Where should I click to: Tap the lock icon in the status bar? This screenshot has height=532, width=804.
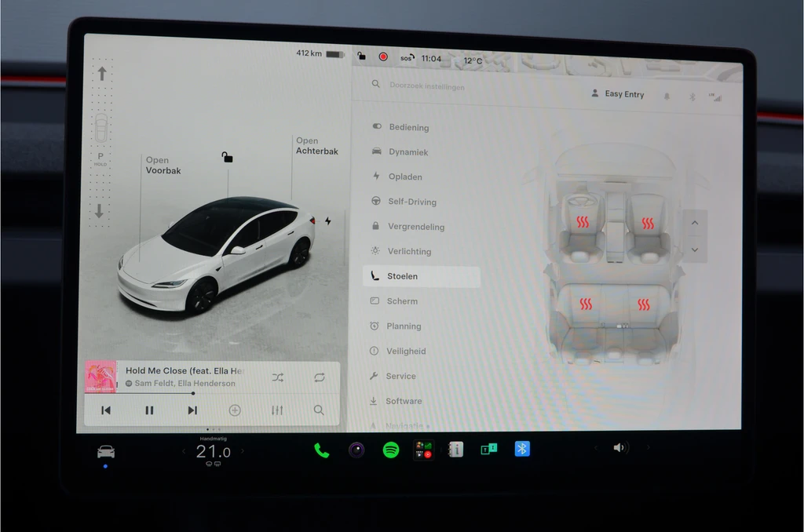(361, 56)
